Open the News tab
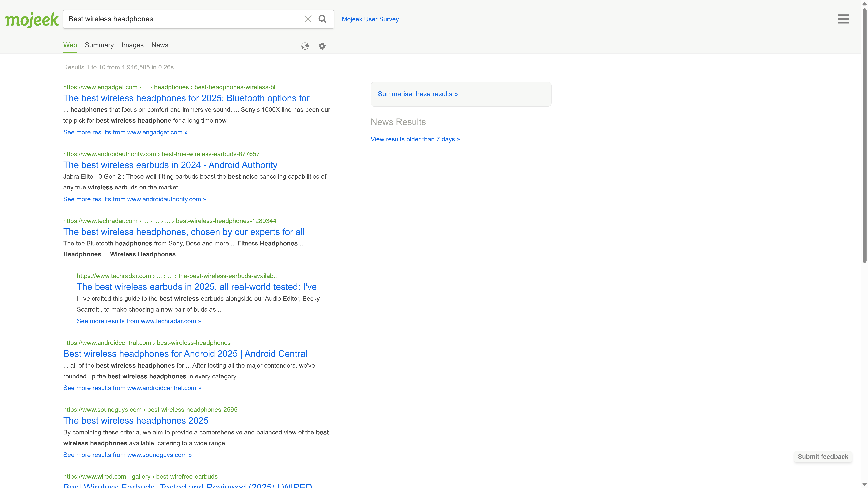 (160, 45)
